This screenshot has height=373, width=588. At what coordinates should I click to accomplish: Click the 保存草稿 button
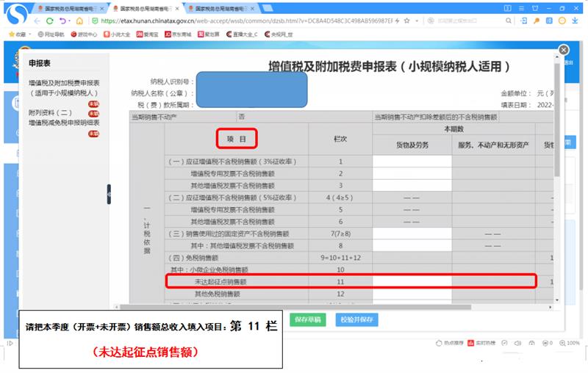tap(308, 320)
